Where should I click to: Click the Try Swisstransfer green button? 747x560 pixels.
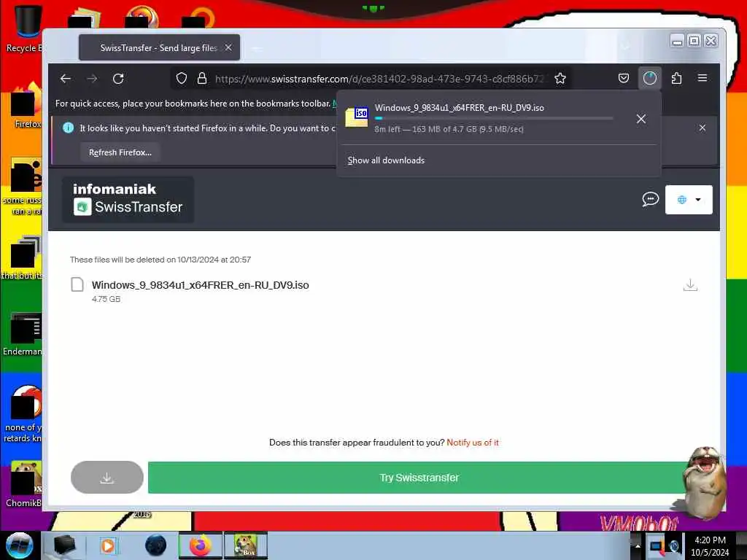[x=419, y=478]
